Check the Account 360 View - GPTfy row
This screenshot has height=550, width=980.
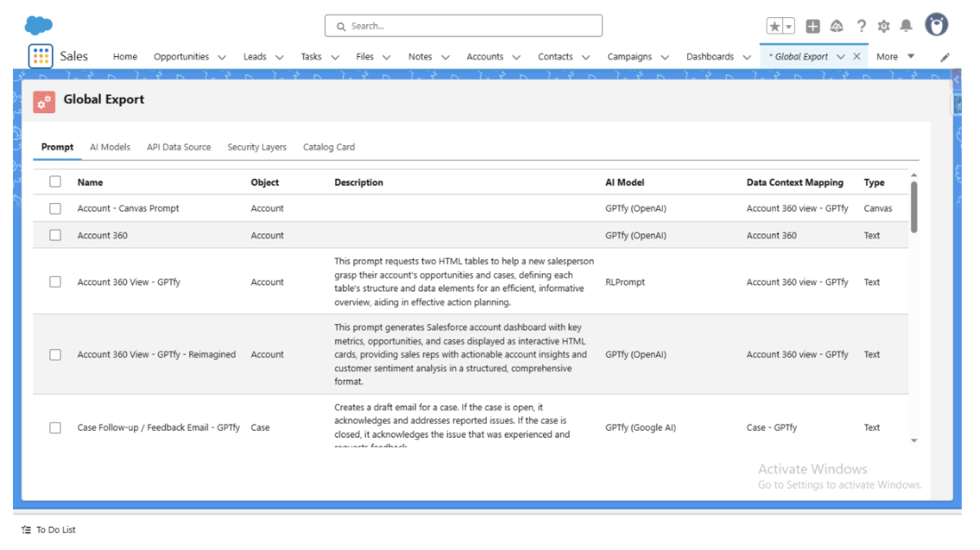[55, 282]
